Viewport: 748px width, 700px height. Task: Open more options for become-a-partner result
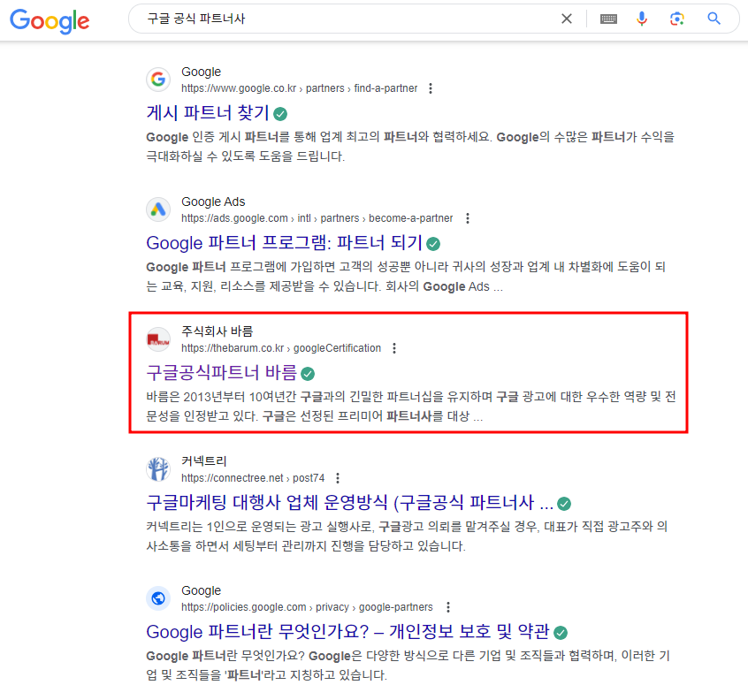468,218
